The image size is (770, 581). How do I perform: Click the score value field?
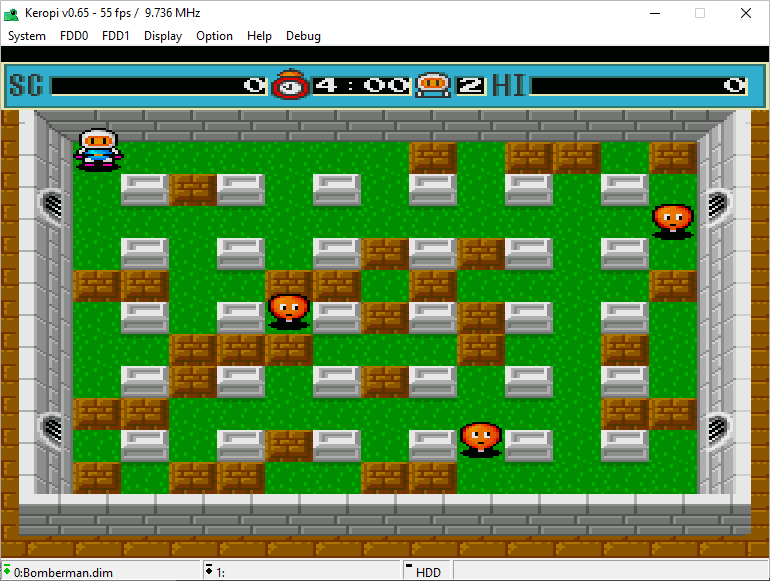(159, 86)
